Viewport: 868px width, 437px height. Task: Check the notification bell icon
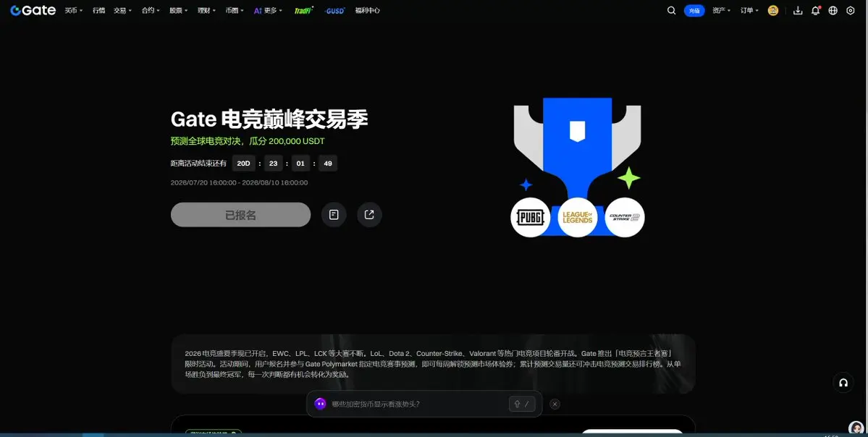coord(815,11)
